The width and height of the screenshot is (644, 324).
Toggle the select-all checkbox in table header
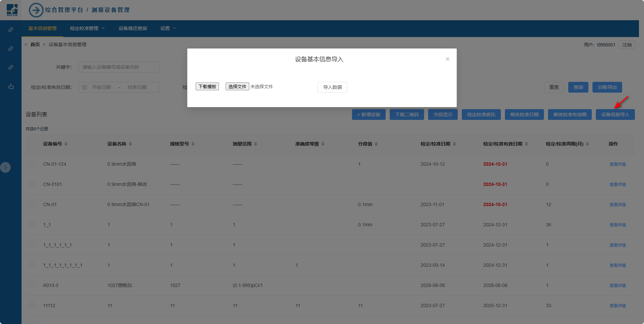pos(32,143)
